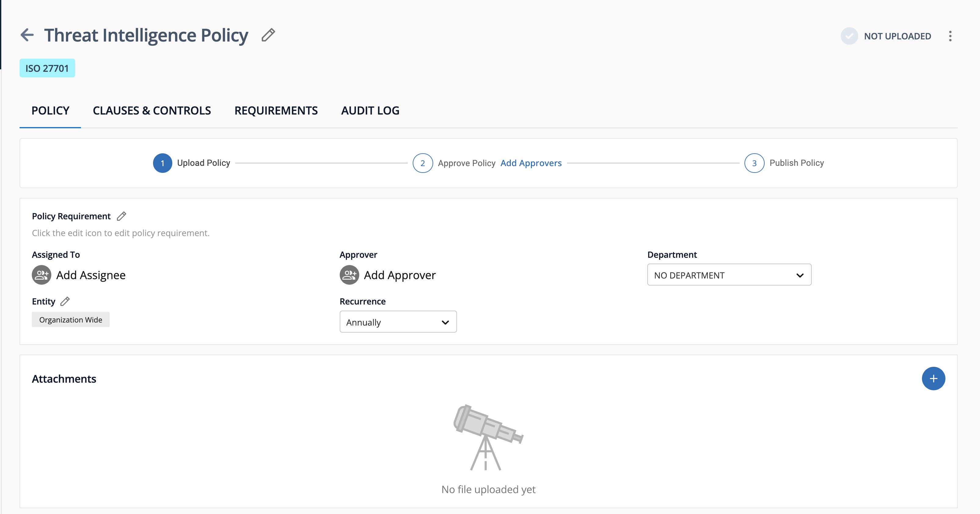
Task: Switch to the Clauses & Controls tab
Action: click(x=152, y=111)
